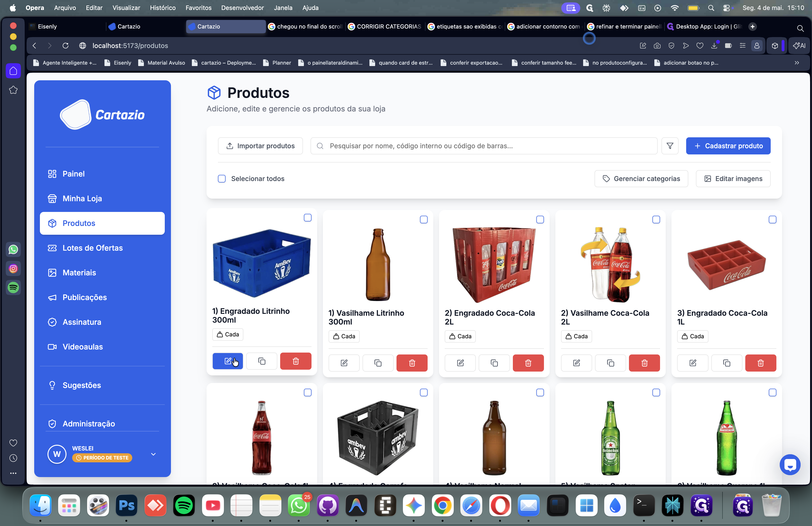Expand the WESLEI user account menu

(153, 454)
